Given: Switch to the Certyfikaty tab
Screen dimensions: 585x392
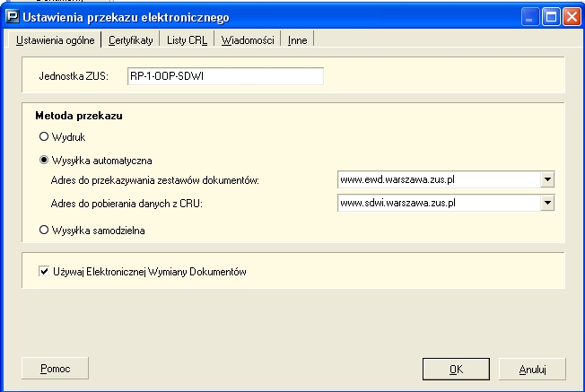Looking at the screenshot, I should click(130, 40).
